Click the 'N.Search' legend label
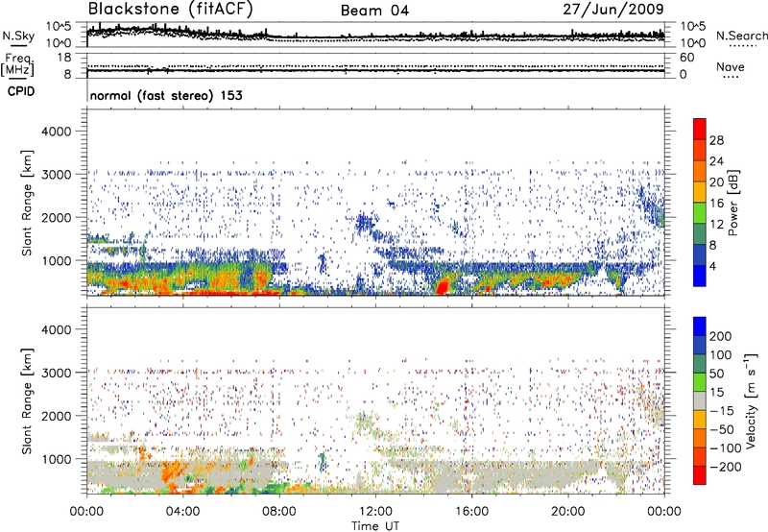 point(741,36)
